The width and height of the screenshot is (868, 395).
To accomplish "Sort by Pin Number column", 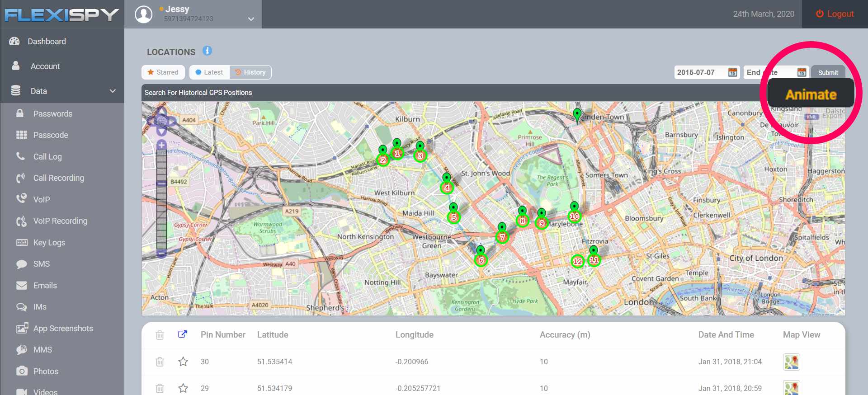I will coord(223,334).
